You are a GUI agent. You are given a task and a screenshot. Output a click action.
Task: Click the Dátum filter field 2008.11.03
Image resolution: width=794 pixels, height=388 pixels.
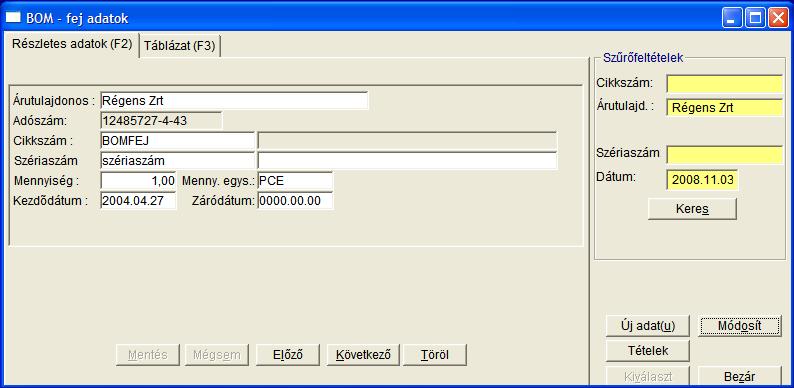click(x=702, y=180)
